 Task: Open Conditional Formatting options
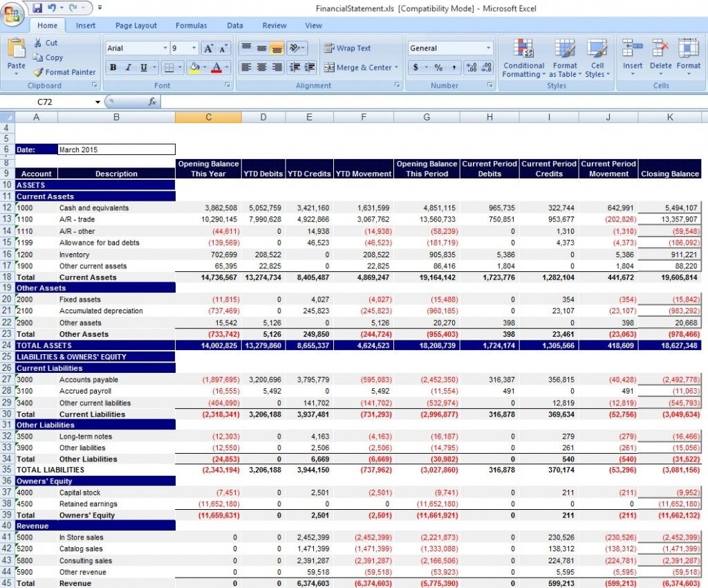tap(523, 59)
